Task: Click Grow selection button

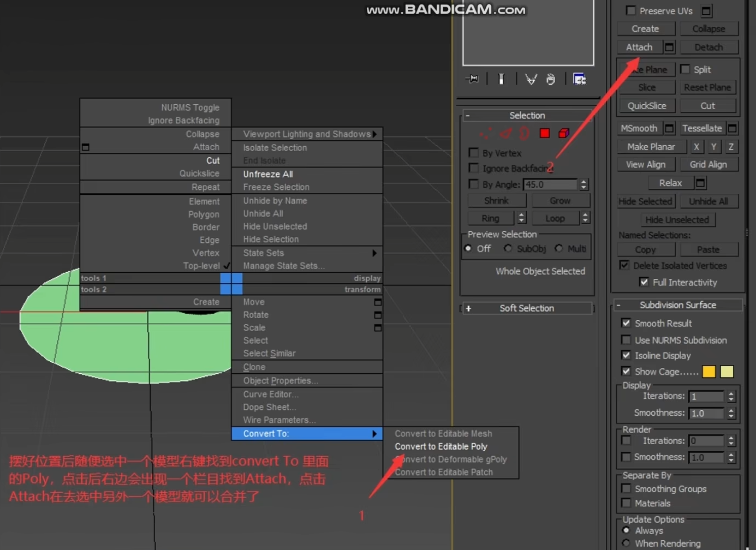Action: click(x=560, y=201)
